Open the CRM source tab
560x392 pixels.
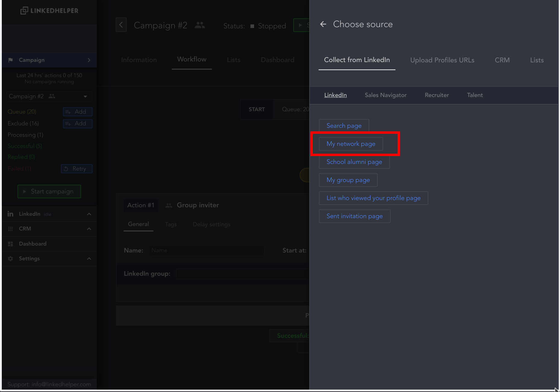[502, 60]
